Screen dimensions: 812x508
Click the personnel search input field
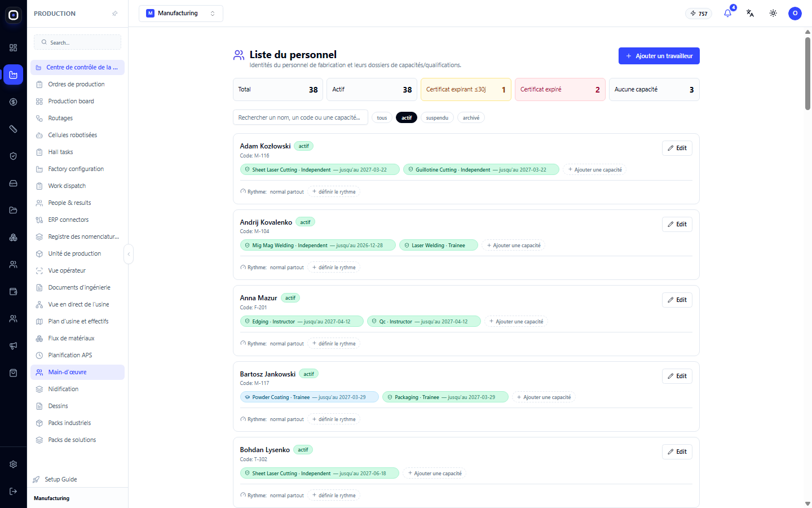tap(301, 117)
